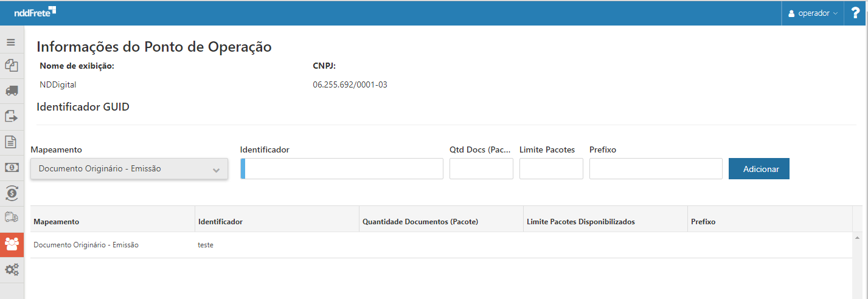868x299 pixels.
Task: Click the banknote money sidebar icon
Action: click(x=11, y=168)
